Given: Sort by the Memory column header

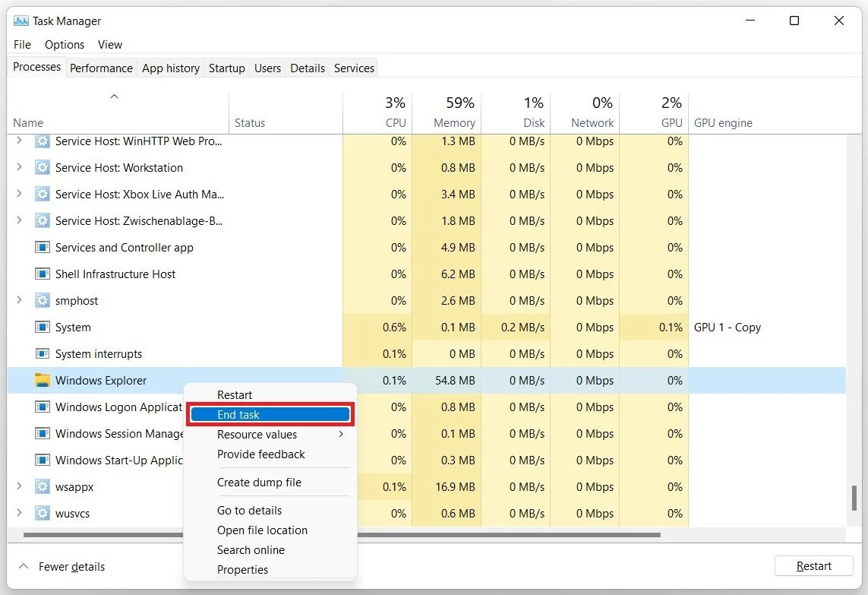Looking at the screenshot, I should click(447, 113).
